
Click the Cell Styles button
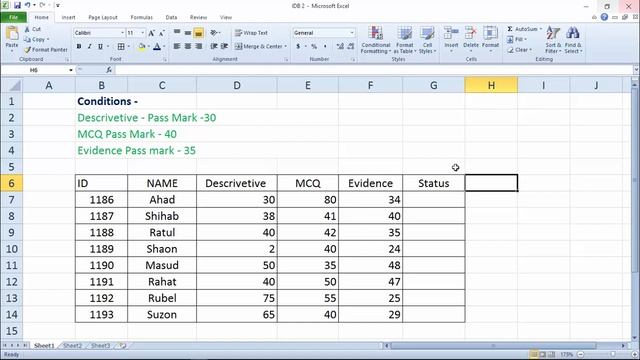pyautogui.click(x=427, y=40)
